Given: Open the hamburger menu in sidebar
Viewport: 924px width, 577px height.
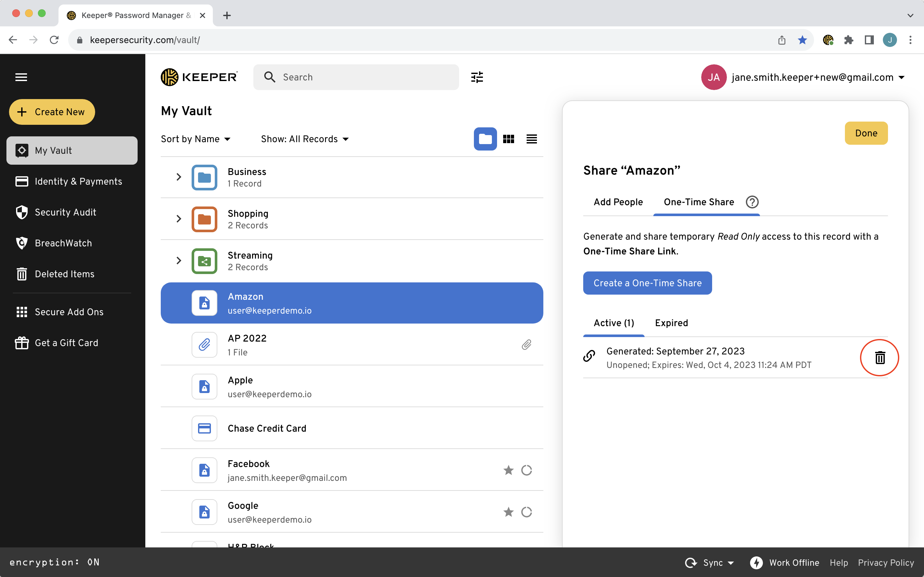Looking at the screenshot, I should [21, 77].
